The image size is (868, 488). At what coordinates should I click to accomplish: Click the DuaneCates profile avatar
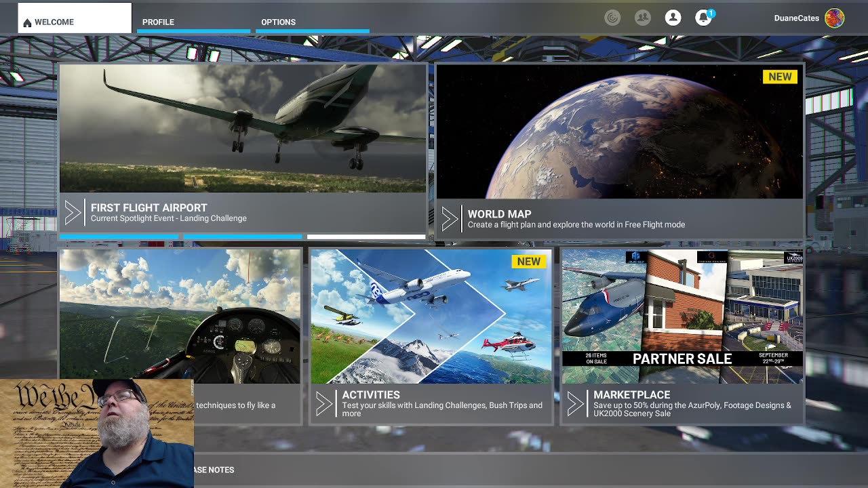(834, 18)
